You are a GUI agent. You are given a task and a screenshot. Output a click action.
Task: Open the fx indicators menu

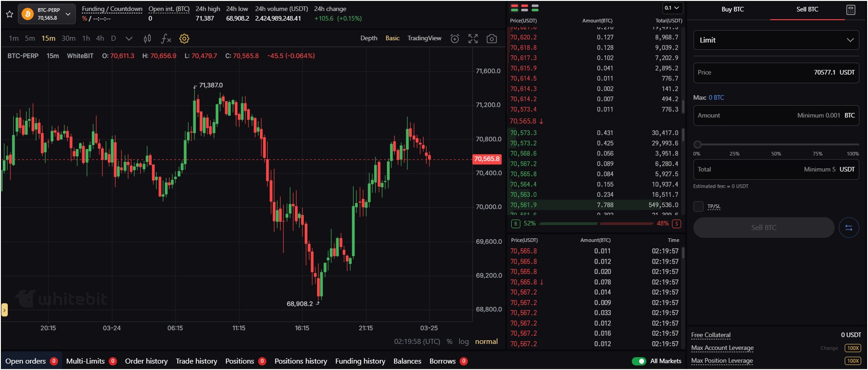(x=166, y=39)
